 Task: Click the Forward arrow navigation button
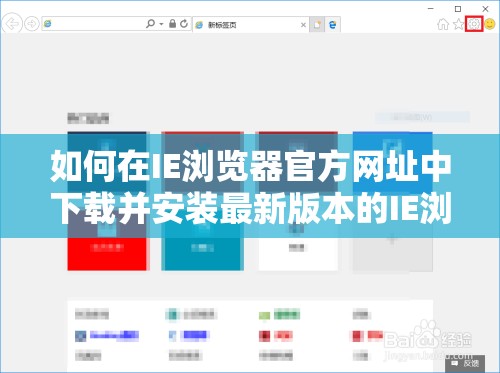(x=32, y=24)
